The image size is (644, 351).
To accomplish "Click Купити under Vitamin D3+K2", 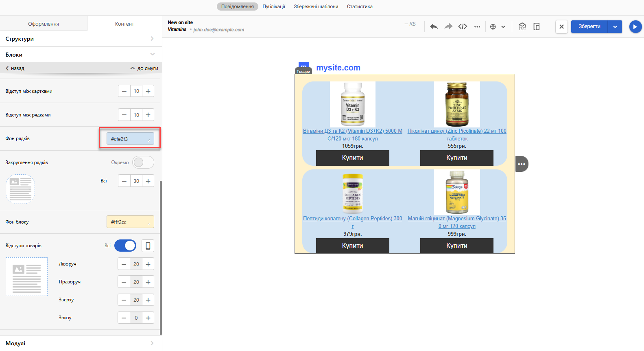I will click(x=353, y=158).
